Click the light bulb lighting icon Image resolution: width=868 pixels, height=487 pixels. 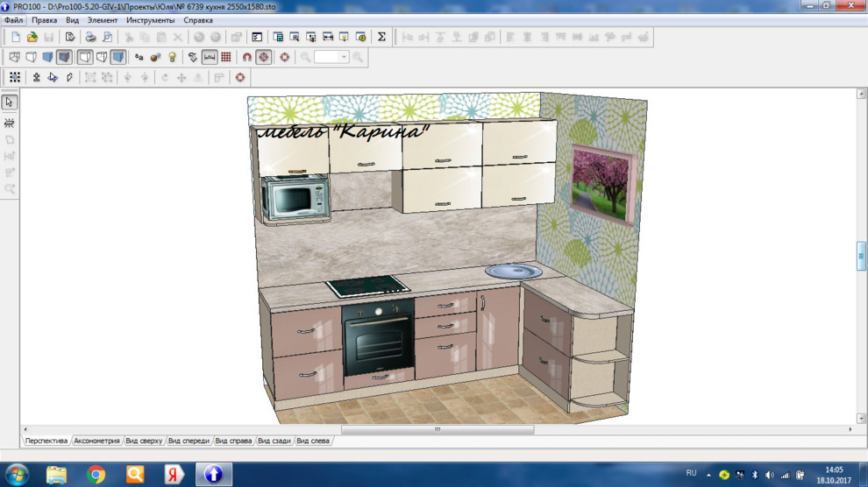(x=173, y=57)
